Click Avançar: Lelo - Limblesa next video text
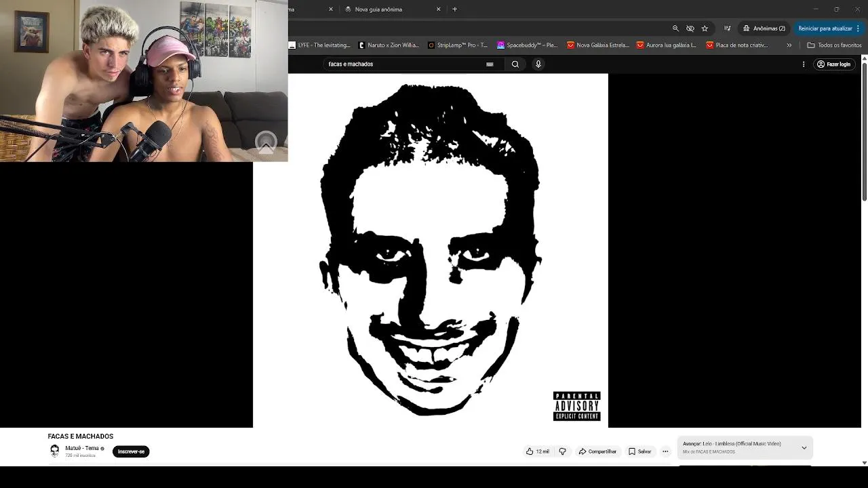868x488 pixels. pos(732,444)
